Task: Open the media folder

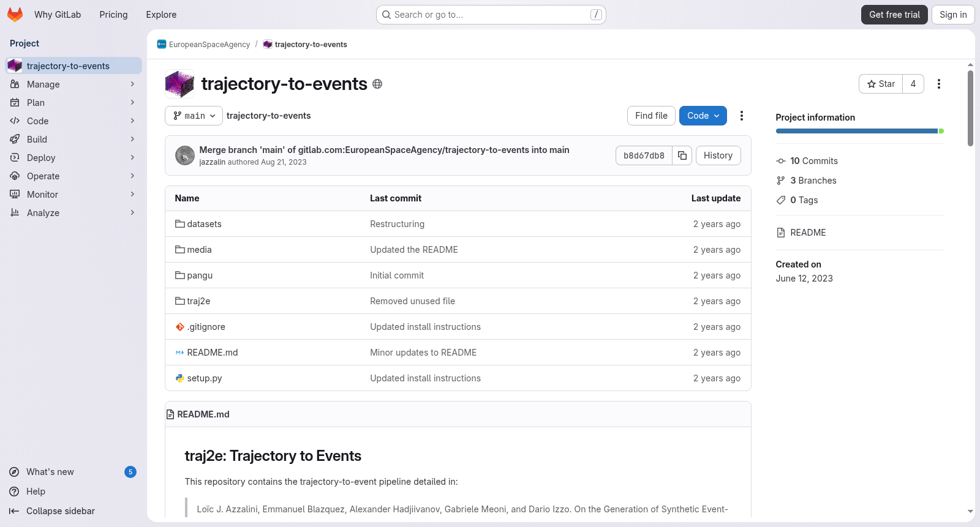Action: [x=199, y=250]
